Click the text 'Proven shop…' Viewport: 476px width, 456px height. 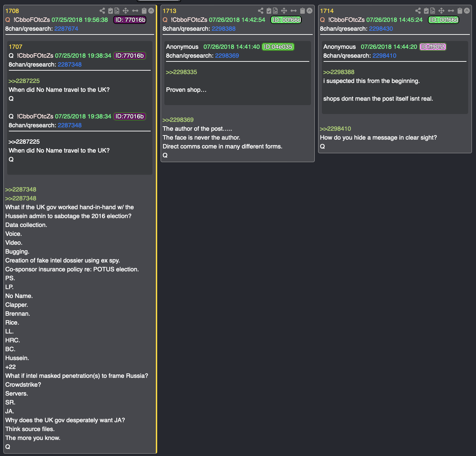coord(186,90)
